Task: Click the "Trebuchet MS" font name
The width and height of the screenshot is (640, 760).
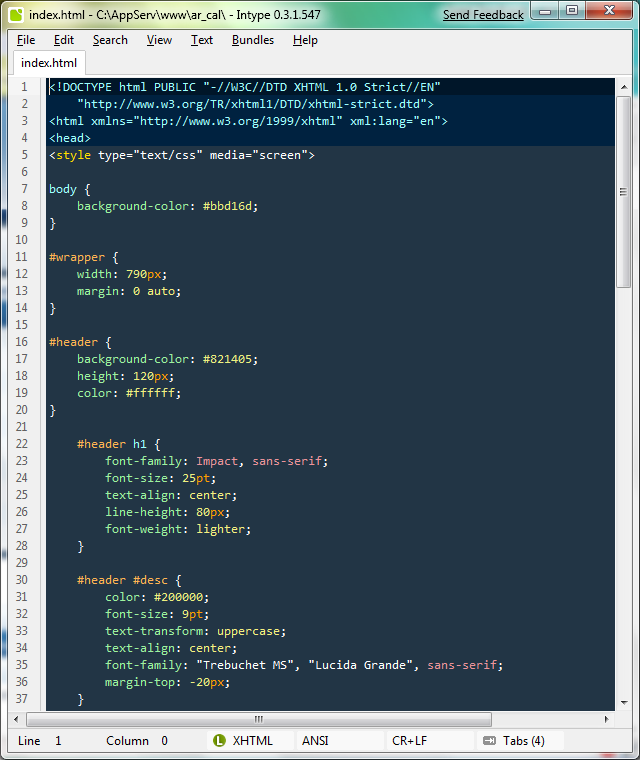Action: [245, 665]
